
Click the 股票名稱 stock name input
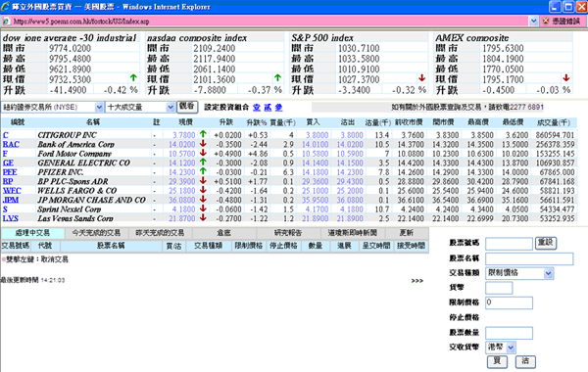(529, 258)
